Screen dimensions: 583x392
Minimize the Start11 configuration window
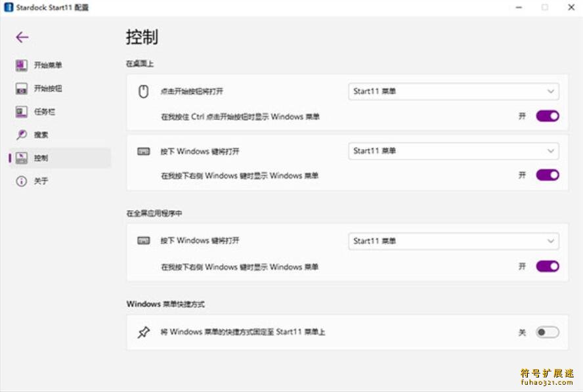click(x=519, y=7)
